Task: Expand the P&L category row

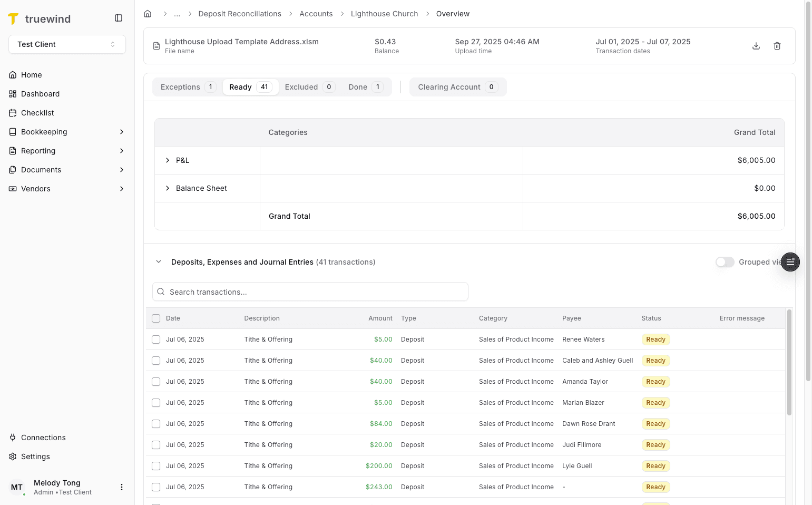Action: [x=168, y=160]
